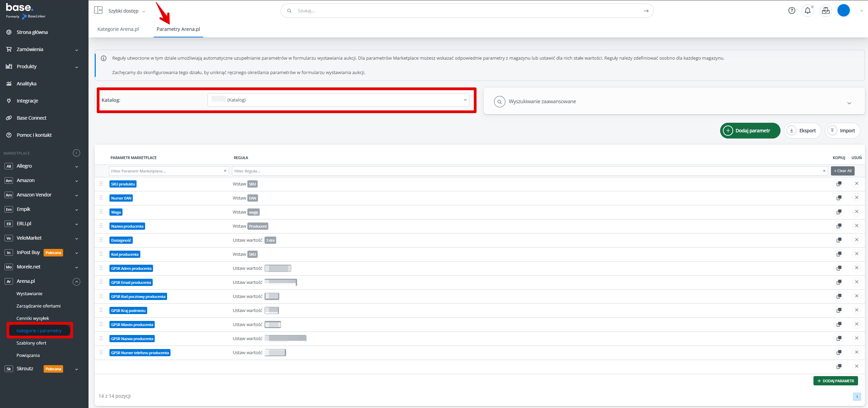
Task: Copy the Dostępność parameter rule
Action: pos(839,240)
